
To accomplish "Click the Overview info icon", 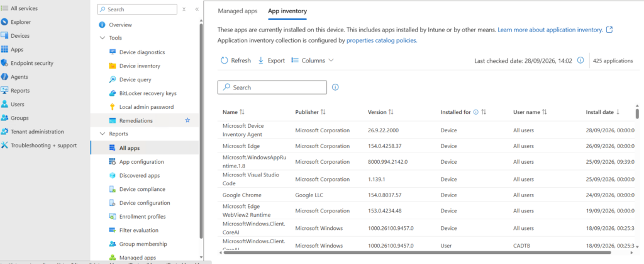I will coord(103,25).
